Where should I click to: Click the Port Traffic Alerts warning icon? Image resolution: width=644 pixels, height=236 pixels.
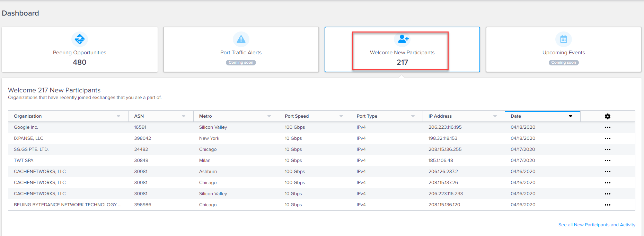point(241,39)
